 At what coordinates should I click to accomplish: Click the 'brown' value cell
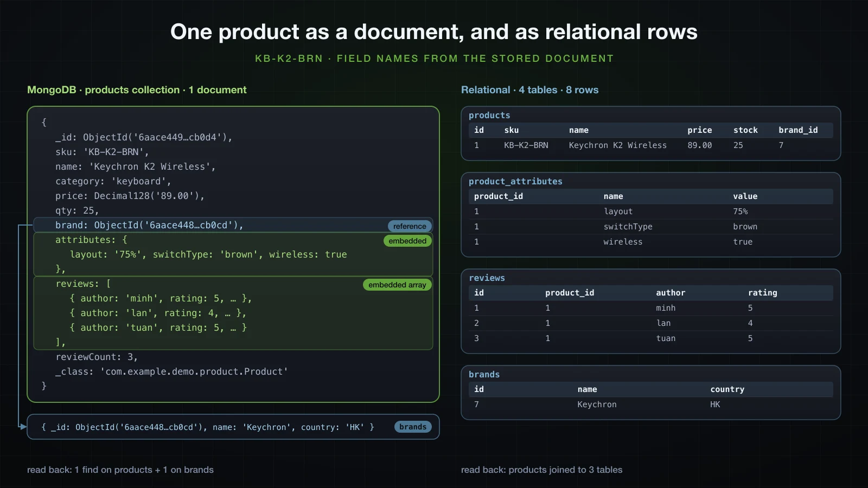pyautogui.click(x=745, y=227)
